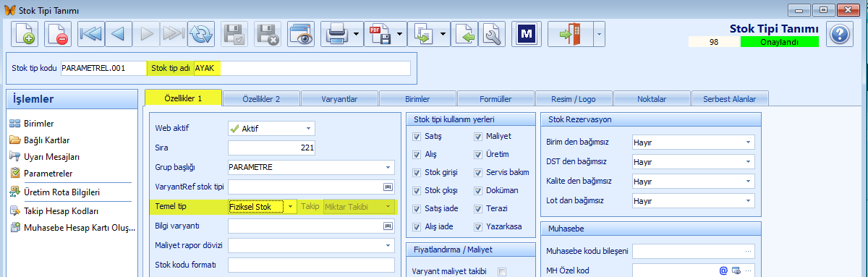Go to the previous record
The width and height of the screenshot is (868, 277).
tap(119, 34)
